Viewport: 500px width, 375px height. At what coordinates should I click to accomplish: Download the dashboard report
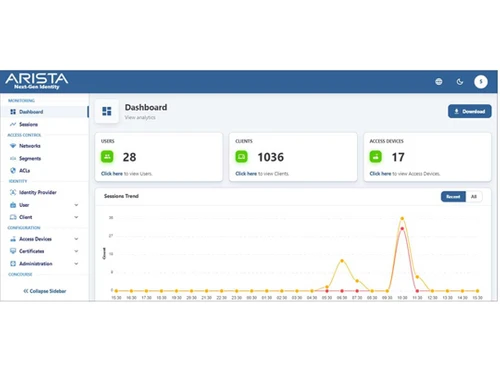pyautogui.click(x=469, y=111)
